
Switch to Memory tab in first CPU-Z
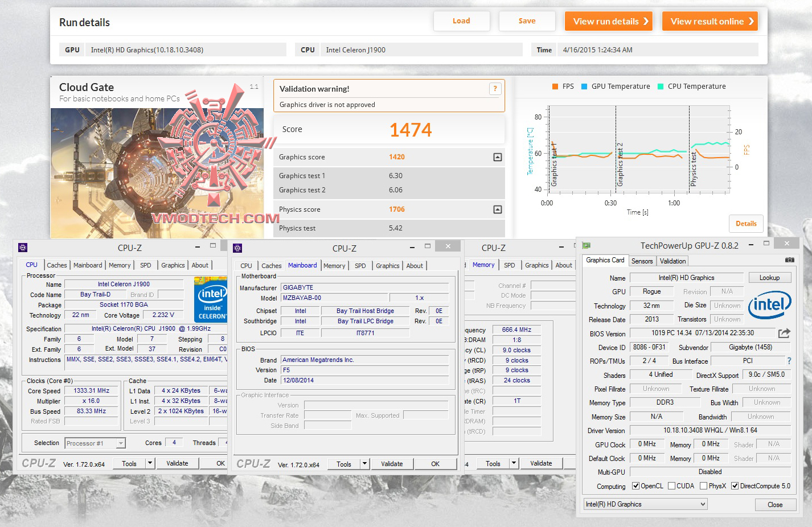point(120,265)
